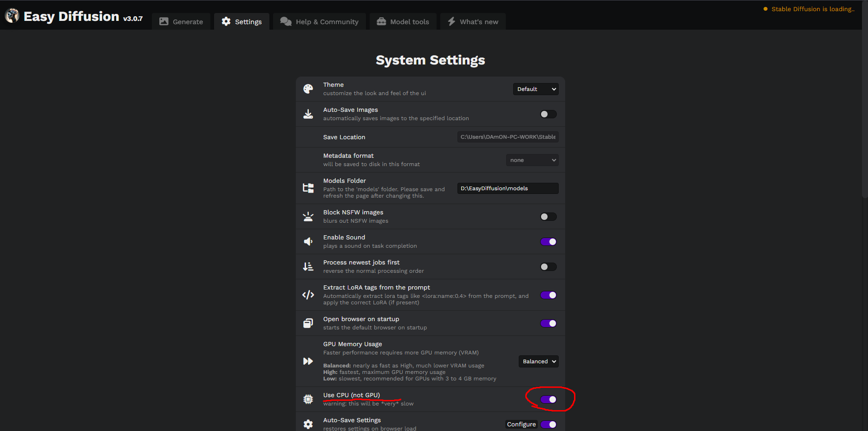Turn off Open browser on startup
Screen dimensions: 868x431
click(x=548, y=323)
